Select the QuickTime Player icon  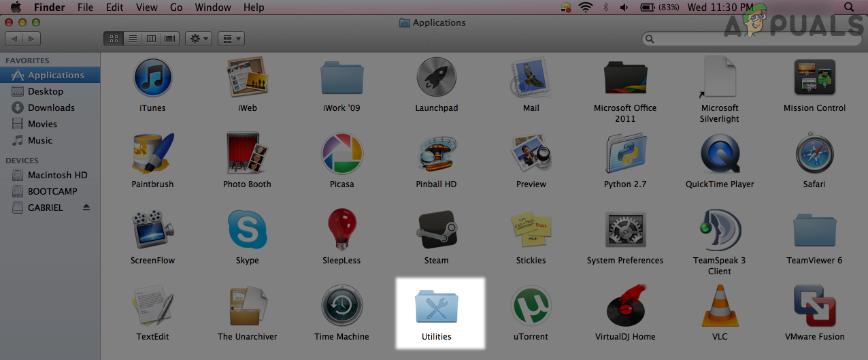[x=720, y=154]
